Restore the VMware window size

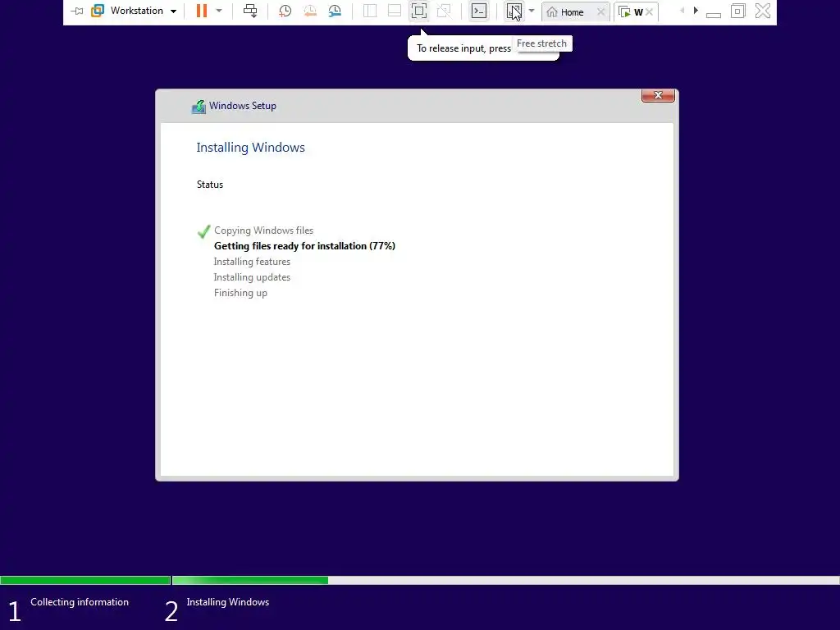[x=737, y=11]
